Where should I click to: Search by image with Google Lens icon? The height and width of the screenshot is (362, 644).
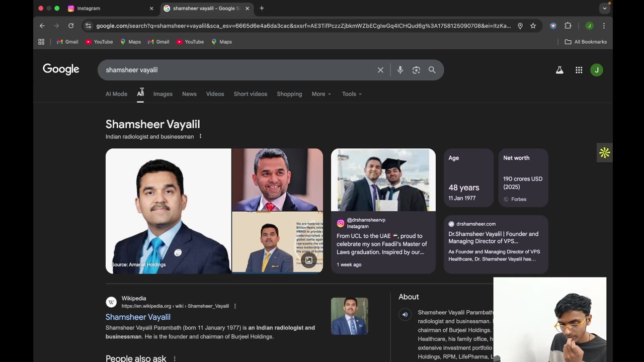point(416,70)
